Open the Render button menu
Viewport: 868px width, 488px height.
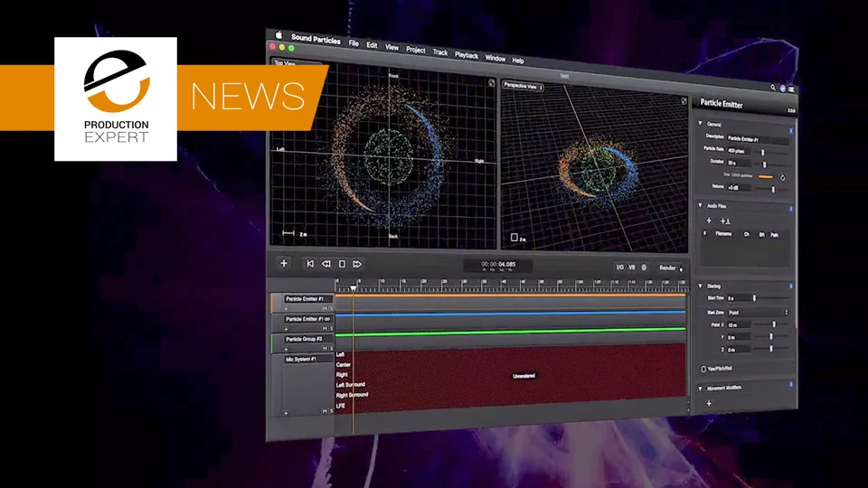click(670, 267)
